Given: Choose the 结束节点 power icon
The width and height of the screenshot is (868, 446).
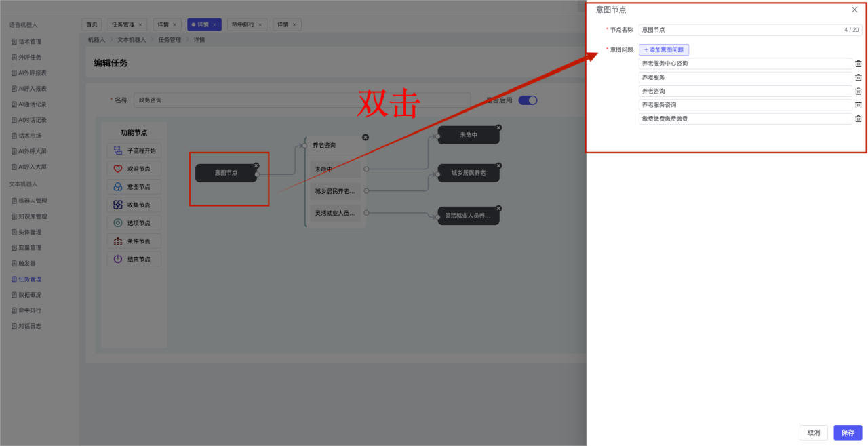Looking at the screenshot, I should 118,259.
